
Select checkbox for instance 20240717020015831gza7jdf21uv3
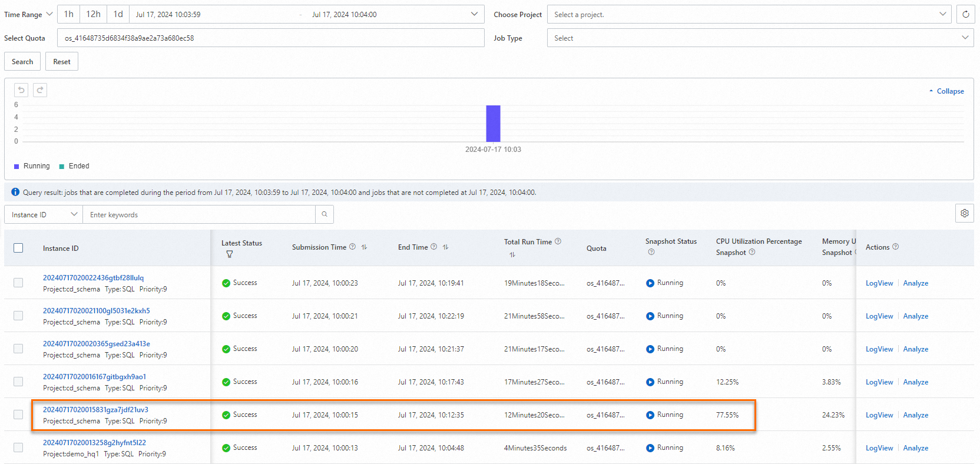(18, 415)
